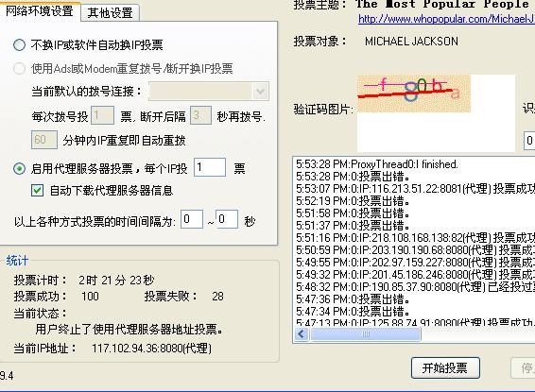
Task: Click the 开始投票 button
Action: (445, 367)
